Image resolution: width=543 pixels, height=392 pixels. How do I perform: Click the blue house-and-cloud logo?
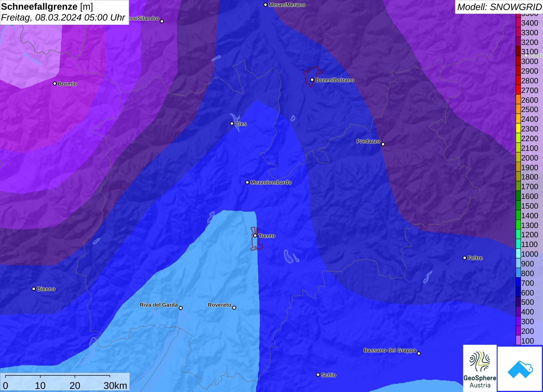pos(520,369)
